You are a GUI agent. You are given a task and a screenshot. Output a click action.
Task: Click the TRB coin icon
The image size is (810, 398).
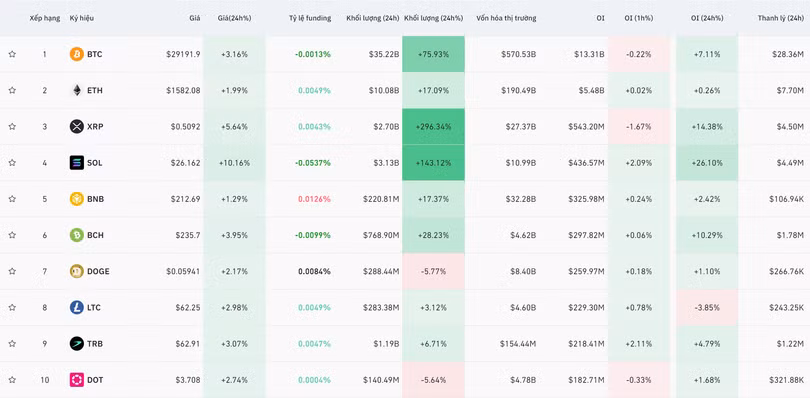pos(76,344)
